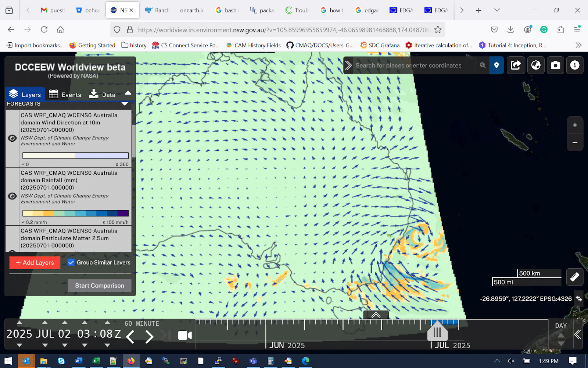Switch to the Layers tab
The width and height of the screenshot is (588, 368).
point(25,94)
